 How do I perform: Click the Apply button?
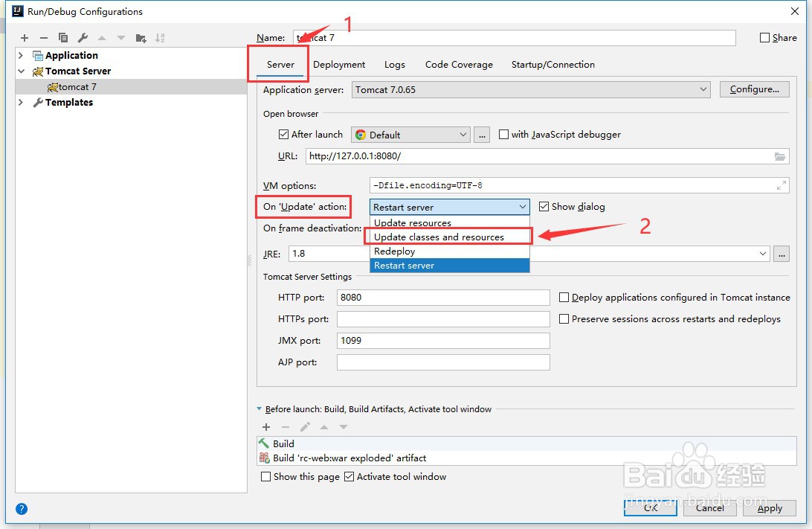coord(770,507)
